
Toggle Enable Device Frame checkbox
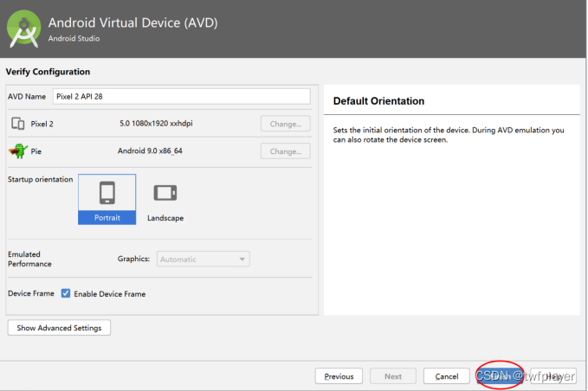tap(66, 293)
